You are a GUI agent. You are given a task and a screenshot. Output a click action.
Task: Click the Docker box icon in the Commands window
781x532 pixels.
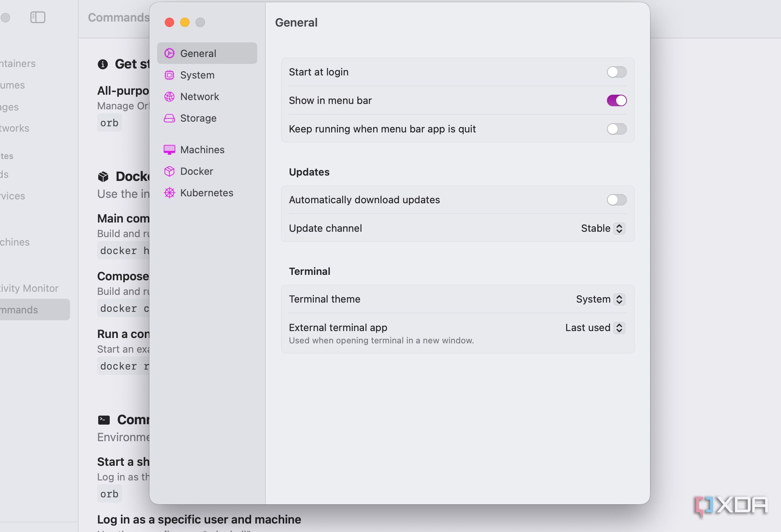103,177
